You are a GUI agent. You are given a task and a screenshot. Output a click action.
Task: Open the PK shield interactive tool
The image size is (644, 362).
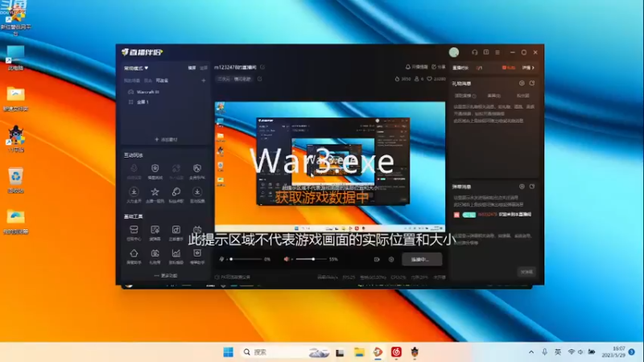click(197, 168)
